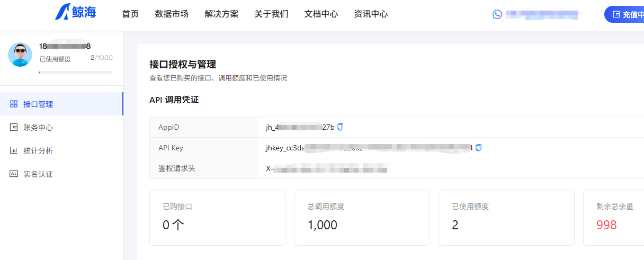Open 解决方案 navigation item
The width and height of the screenshot is (644, 260).
click(x=221, y=14)
